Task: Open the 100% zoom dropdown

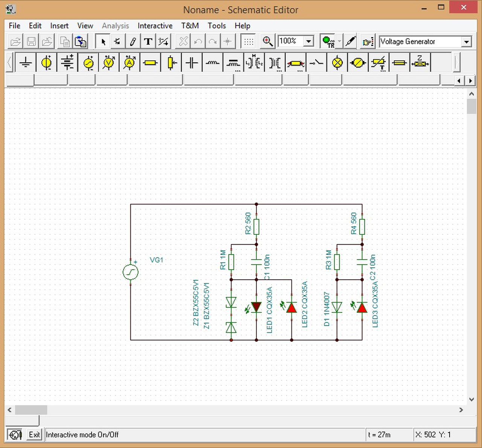Action: [x=309, y=41]
